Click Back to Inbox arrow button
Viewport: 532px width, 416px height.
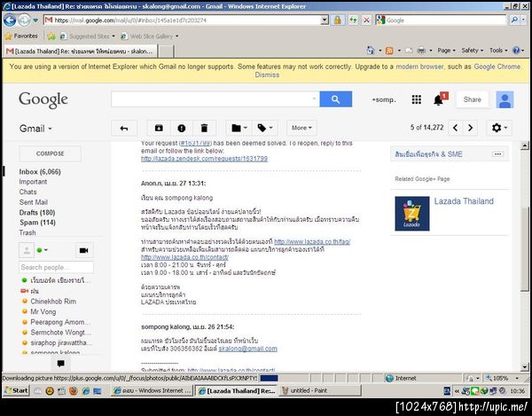124,128
